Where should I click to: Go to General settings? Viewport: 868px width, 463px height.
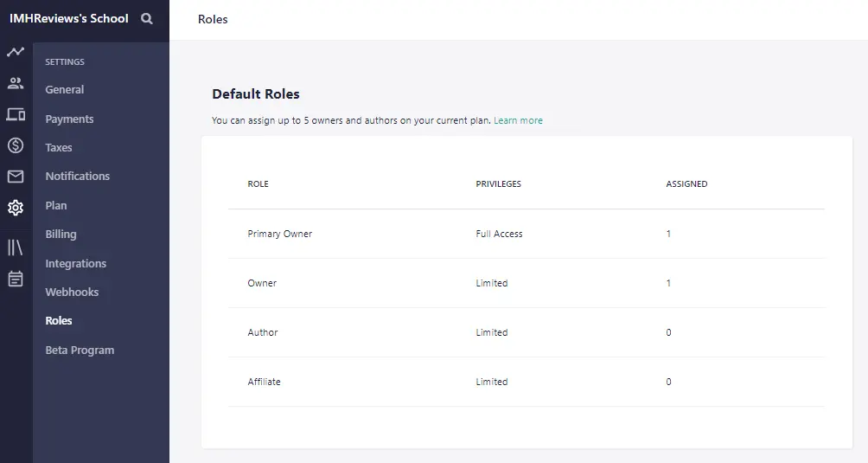[65, 90]
